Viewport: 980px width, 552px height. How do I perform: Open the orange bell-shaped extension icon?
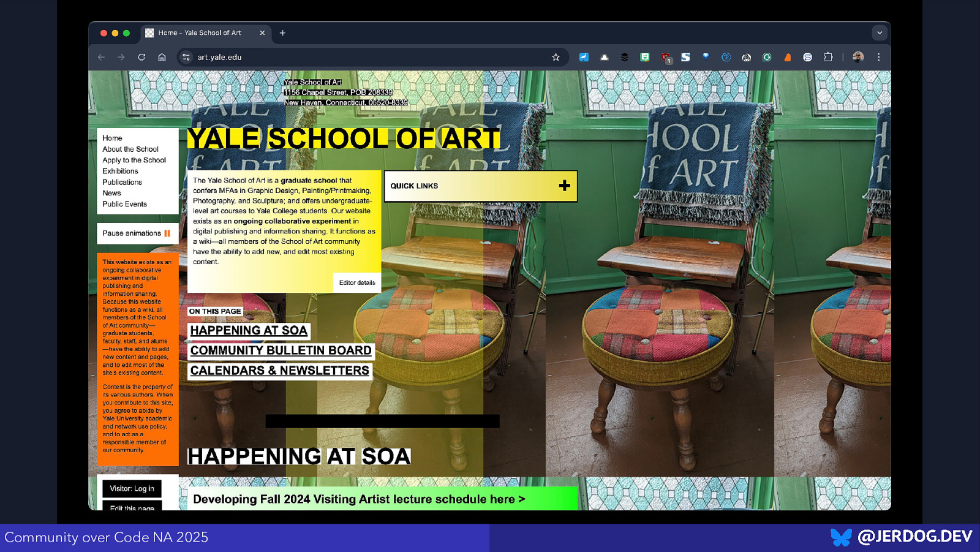click(x=788, y=57)
